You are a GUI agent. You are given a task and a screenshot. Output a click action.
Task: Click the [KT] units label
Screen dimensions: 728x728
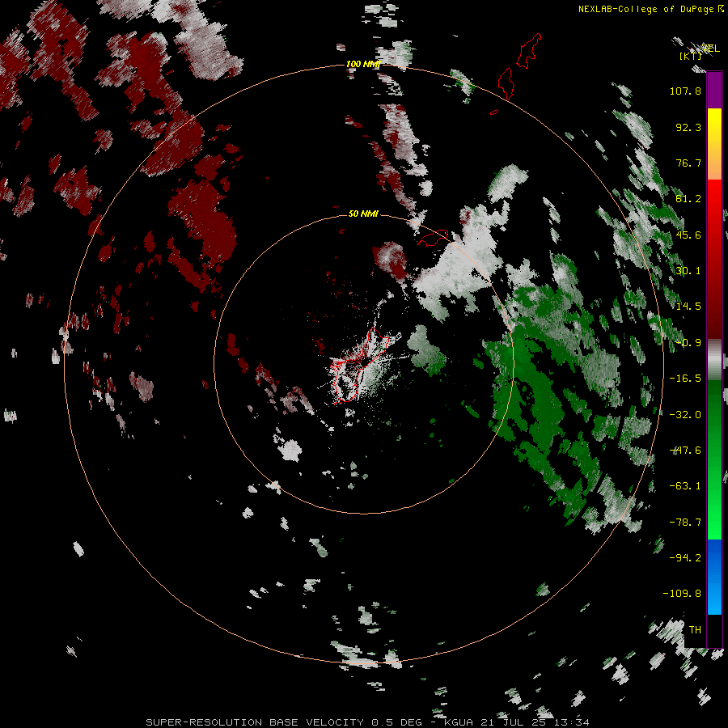pos(690,56)
